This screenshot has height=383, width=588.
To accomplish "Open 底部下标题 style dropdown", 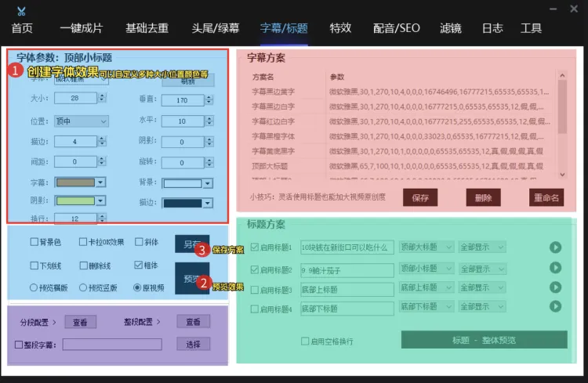I will pos(426,306).
